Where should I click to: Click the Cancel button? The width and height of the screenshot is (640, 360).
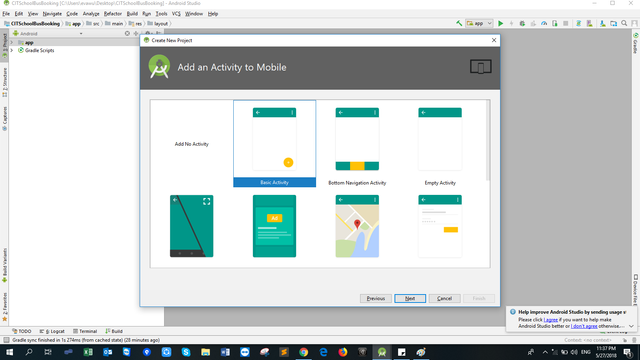click(x=444, y=298)
